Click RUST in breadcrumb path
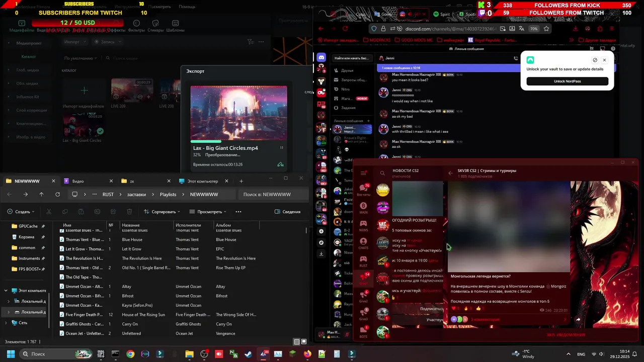Viewport: 644px width, 362px height. coord(108,195)
